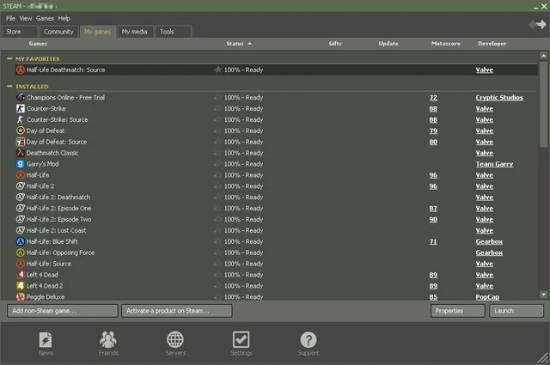Open the Properties button
550x365 pixels.
[458, 311]
